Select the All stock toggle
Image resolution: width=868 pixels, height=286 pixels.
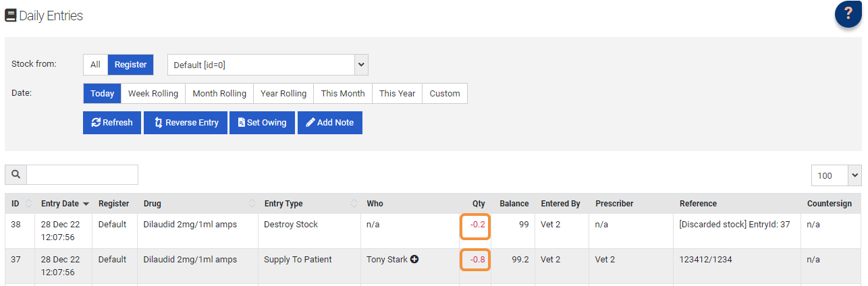click(95, 65)
